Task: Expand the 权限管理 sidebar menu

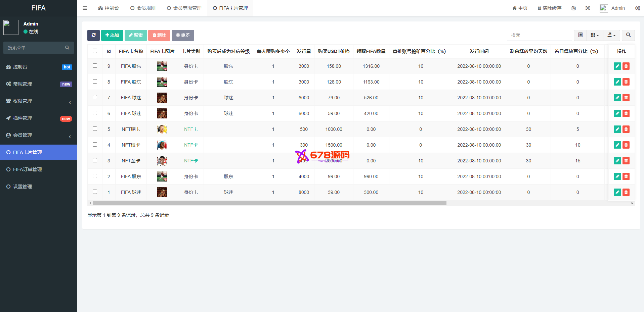Action: pyautogui.click(x=39, y=101)
